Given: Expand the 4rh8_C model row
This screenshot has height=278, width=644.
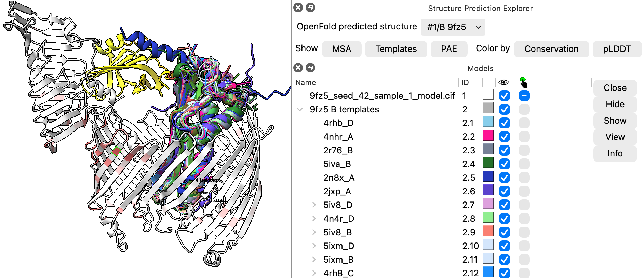Looking at the screenshot, I should tap(314, 273).
